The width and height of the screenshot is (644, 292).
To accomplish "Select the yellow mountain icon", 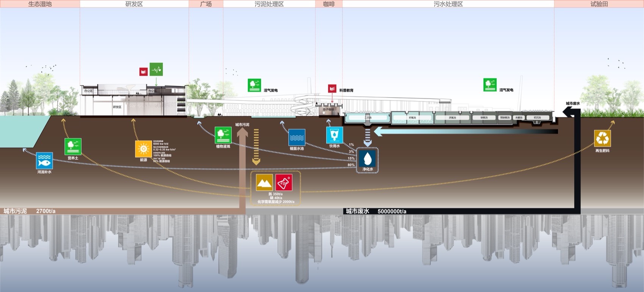I will coord(264,182).
